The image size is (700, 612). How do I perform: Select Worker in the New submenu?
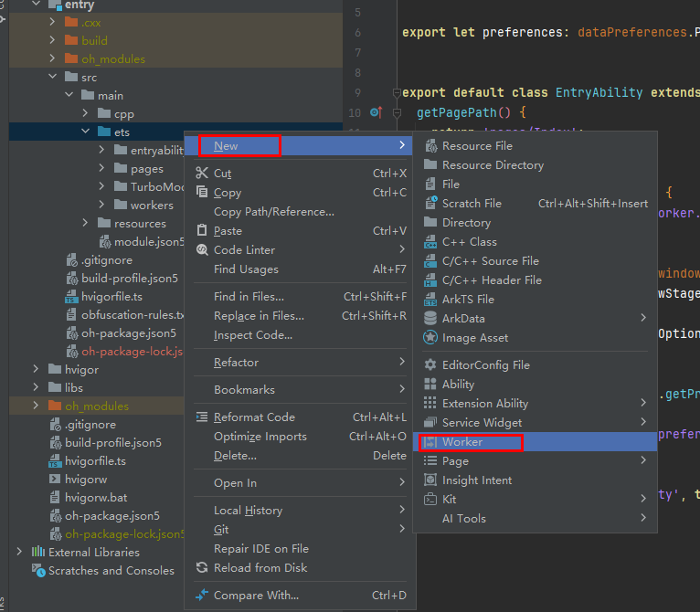point(535,442)
